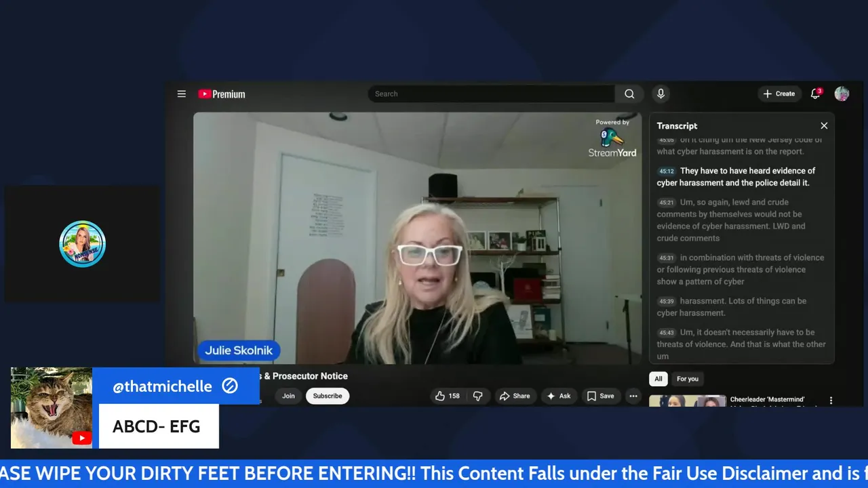Screen dimensions: 868x488
Task: Click the magnifier search button
Action: 629,94
